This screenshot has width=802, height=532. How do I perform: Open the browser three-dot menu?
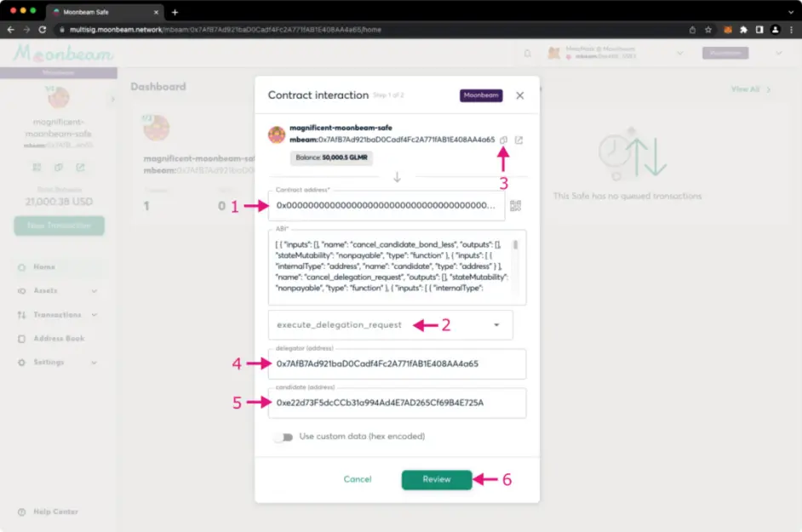[791, 30]
